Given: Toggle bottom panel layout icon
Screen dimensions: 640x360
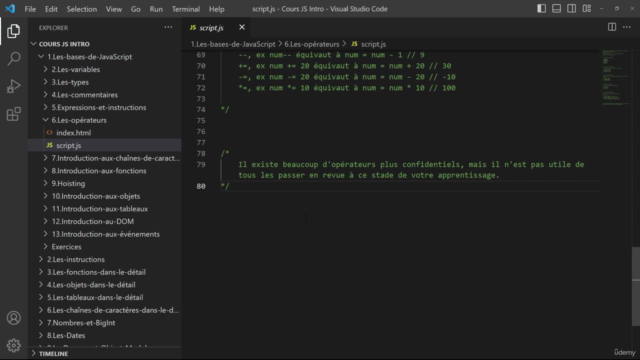Looking at the screenshot, I should pos(556,9).
